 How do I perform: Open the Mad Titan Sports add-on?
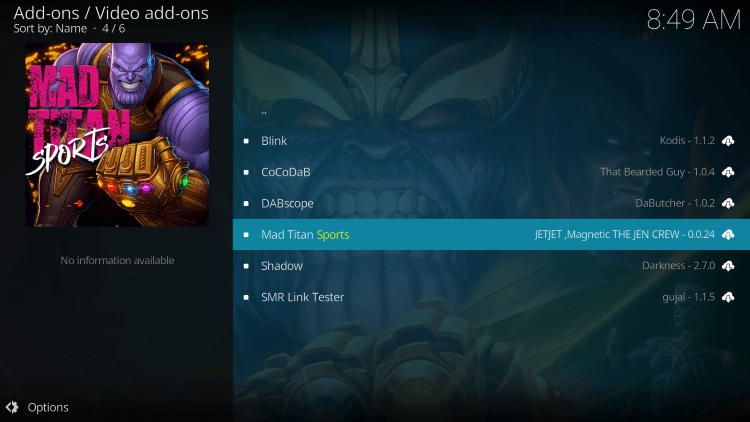pyautogui.click(x=491, y=234)
